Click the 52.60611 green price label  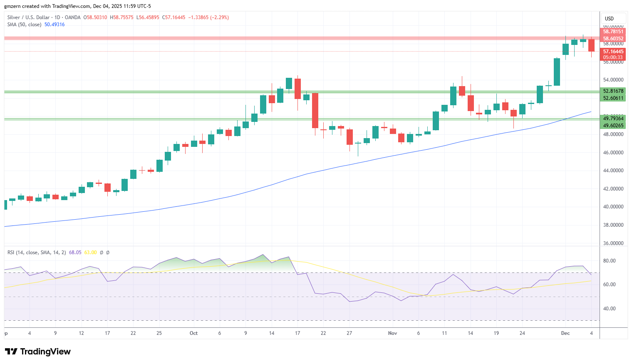pyautogui.click(x=613, y=98)
